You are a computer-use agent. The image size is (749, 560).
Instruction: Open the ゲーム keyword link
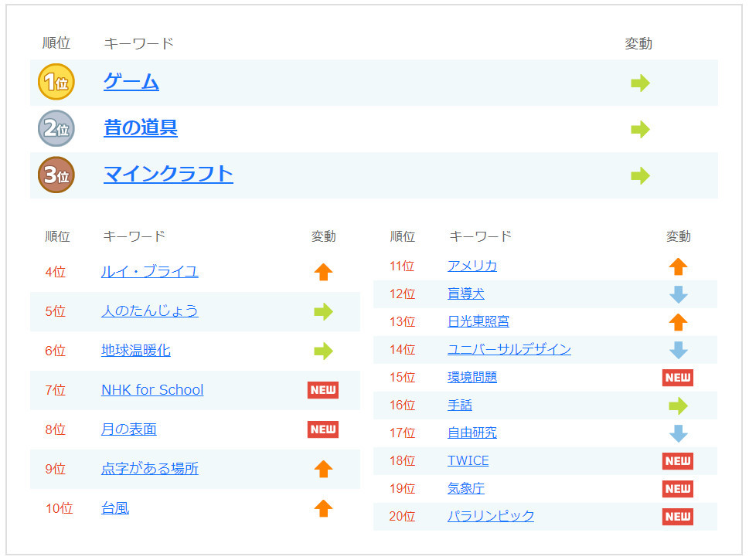click(x=131, y=82)
